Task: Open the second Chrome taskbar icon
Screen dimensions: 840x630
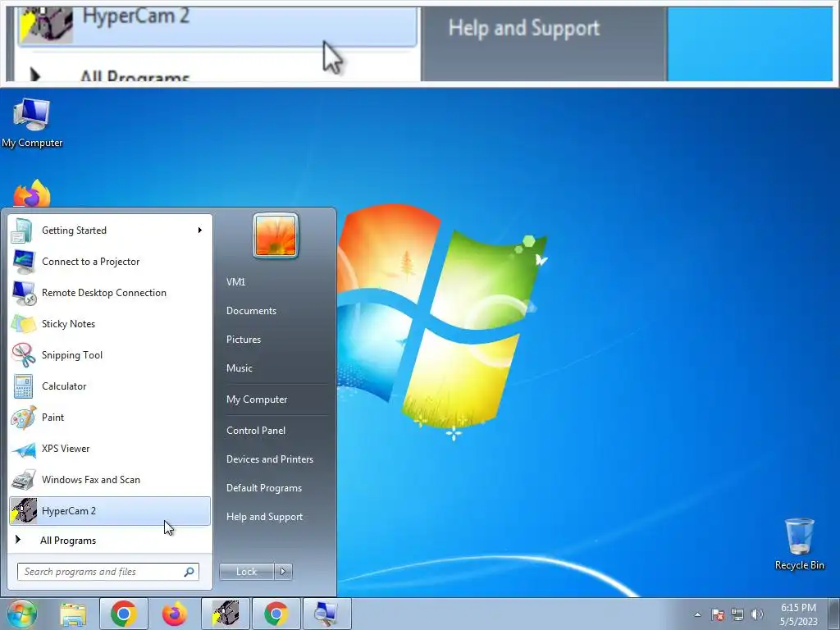Action: [x=276, y=614]
